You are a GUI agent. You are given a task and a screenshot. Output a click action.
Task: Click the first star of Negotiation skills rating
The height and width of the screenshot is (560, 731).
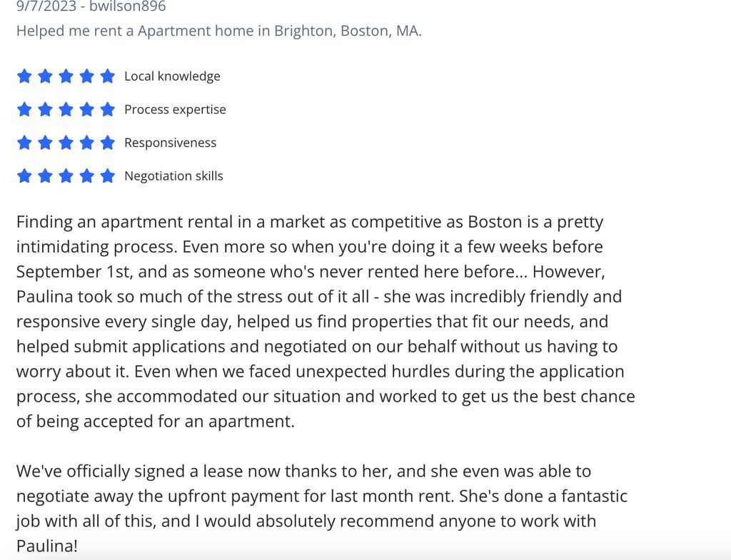coord(24,176)
